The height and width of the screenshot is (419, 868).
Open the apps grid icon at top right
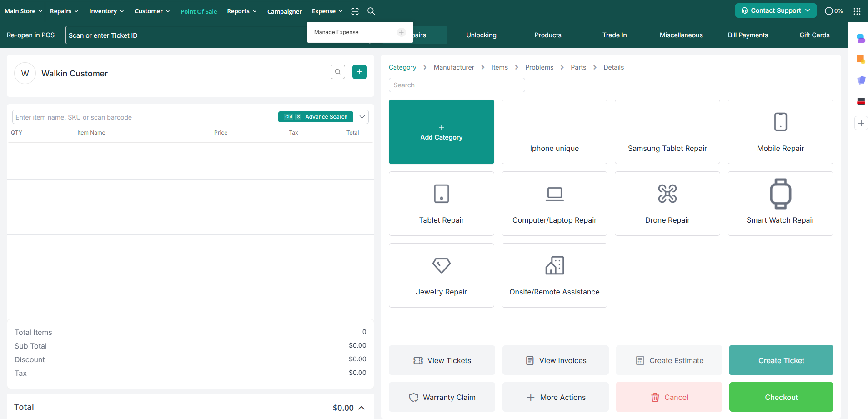[x=857, y=11]
